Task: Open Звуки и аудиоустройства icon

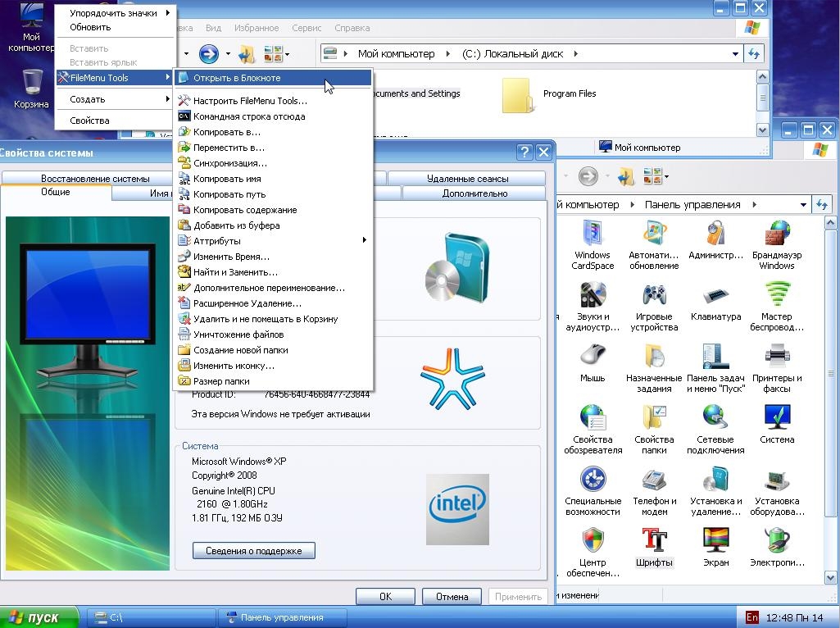Action: pos(592,307)
